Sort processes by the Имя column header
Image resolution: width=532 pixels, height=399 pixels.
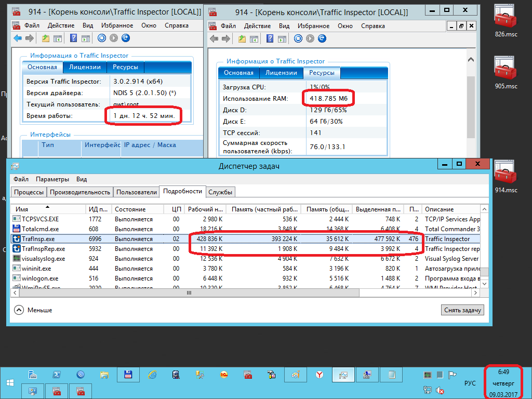point(48,209)
